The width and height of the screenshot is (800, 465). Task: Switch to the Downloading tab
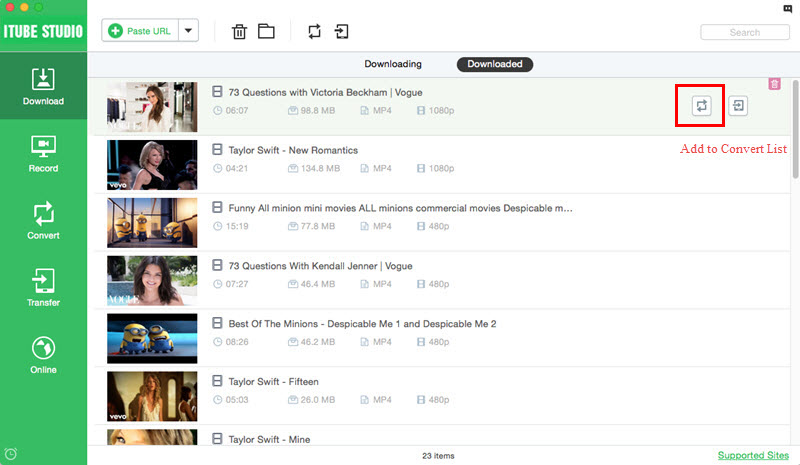[x=393, y=64]
